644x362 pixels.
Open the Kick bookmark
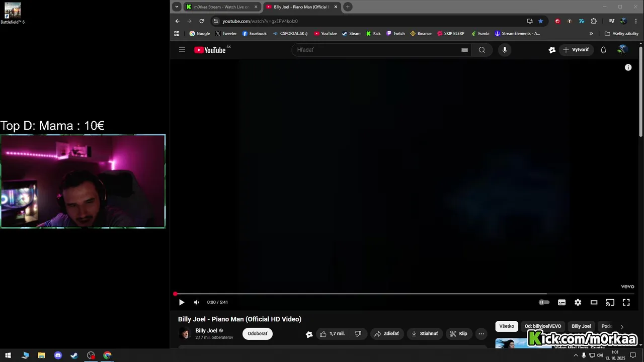pos(373,34)
